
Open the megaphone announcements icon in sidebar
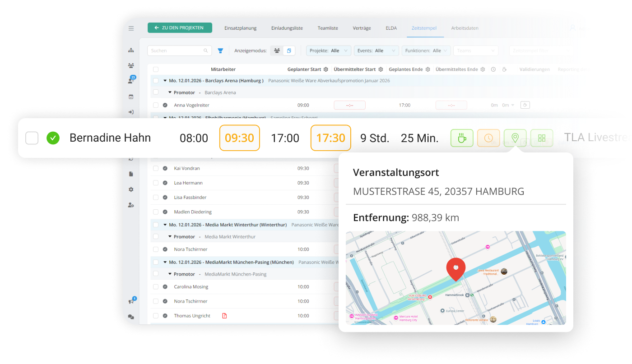[x=131, y=301]
